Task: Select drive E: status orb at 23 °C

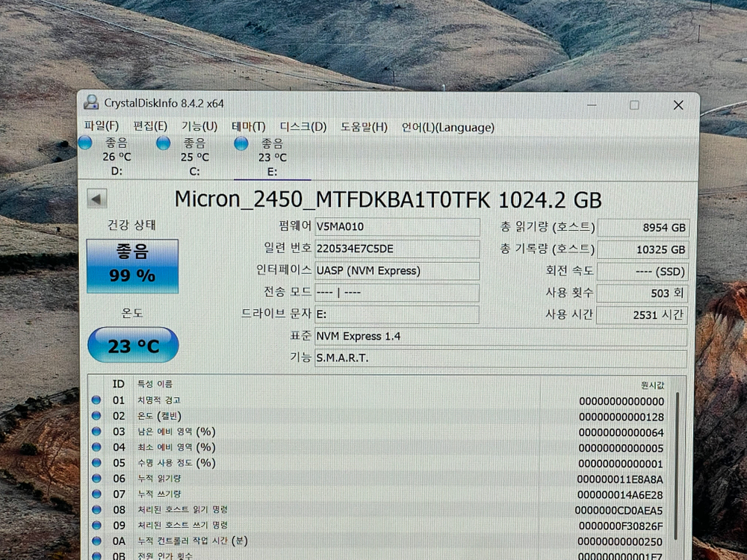Action: [x=241, y=143]
